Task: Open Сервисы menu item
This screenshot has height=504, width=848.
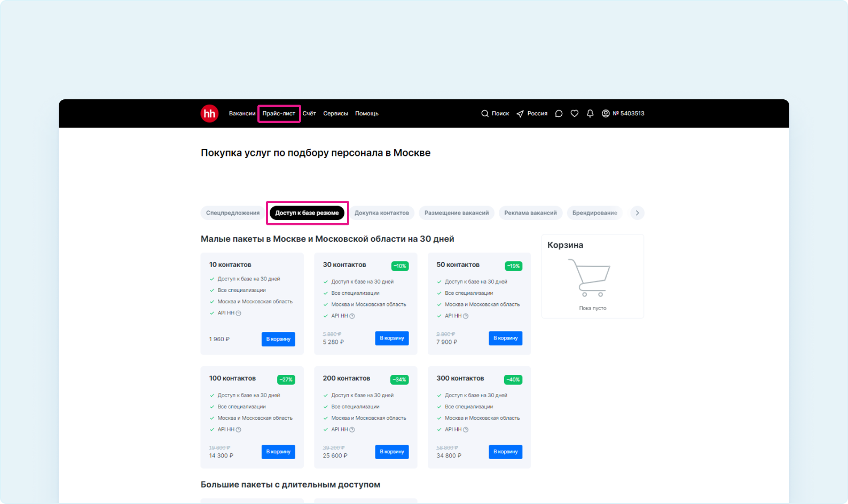Action: click(335, 114)
